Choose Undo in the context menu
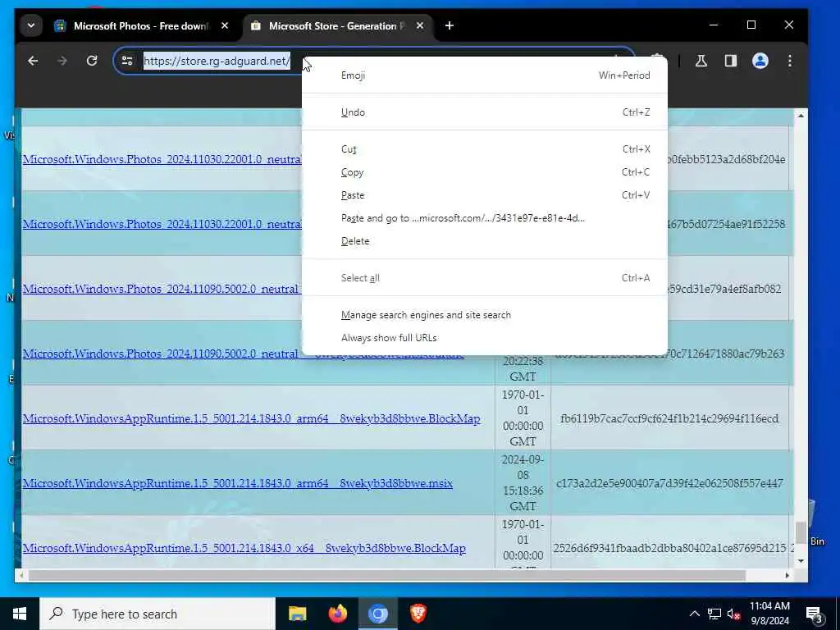 click(484, 112)
